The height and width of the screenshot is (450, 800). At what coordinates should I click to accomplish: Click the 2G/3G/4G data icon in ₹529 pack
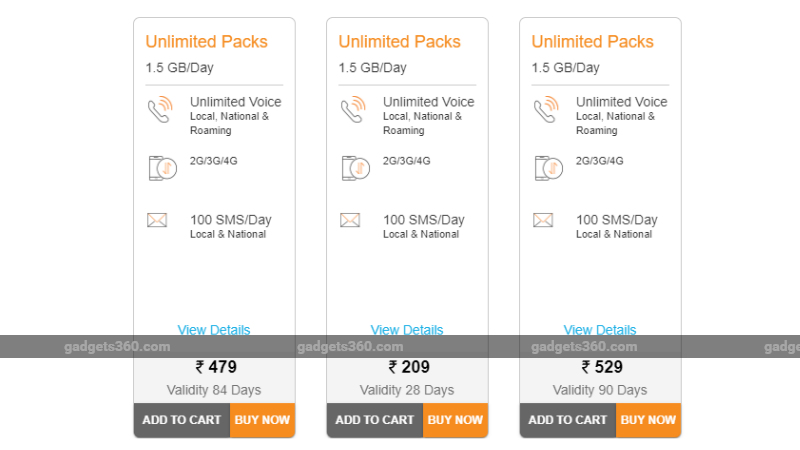tap(547, 167)
